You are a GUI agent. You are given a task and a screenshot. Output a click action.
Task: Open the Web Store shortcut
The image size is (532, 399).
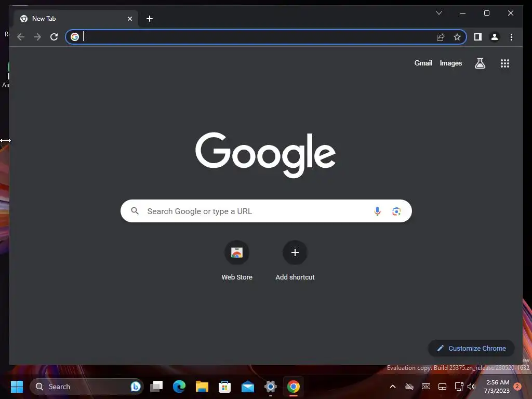237,261
